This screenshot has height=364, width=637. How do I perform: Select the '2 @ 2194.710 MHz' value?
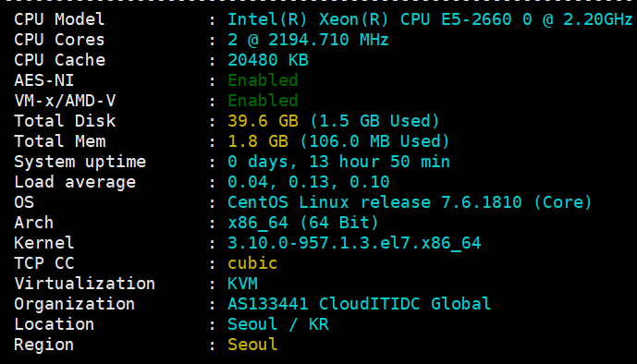pos(308,40)
